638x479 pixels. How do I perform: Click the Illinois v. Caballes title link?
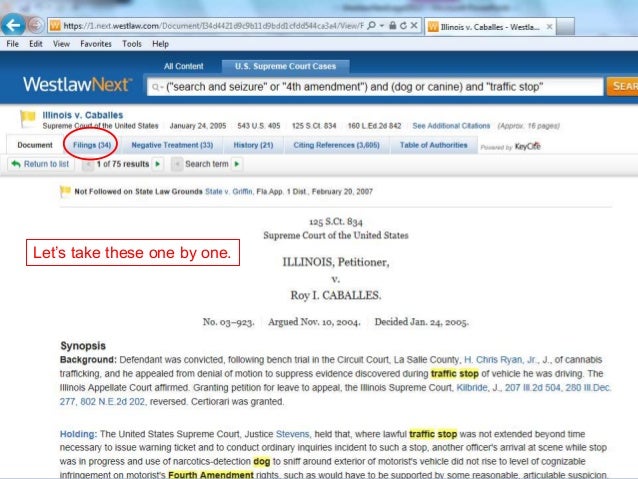(83, 115)
